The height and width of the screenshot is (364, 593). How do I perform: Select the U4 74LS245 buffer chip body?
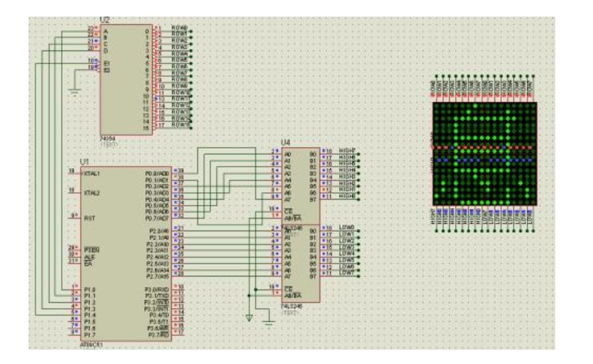click(x=301, y=186)
